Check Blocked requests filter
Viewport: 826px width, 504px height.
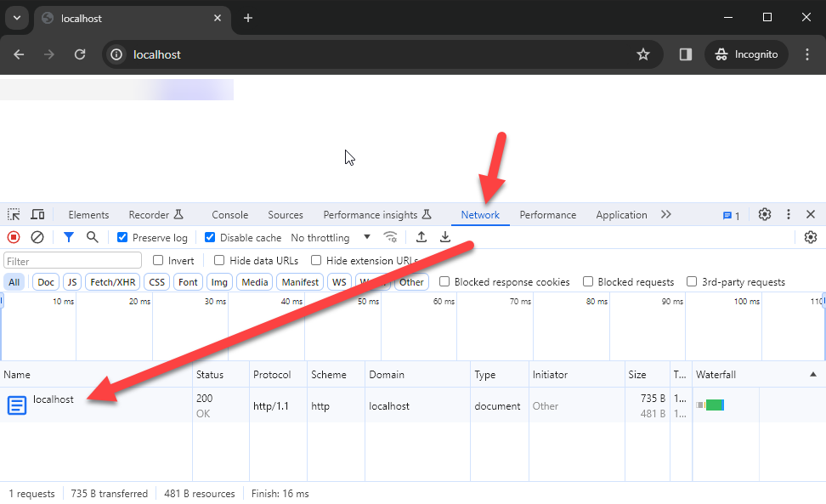(x=588, y=281)
